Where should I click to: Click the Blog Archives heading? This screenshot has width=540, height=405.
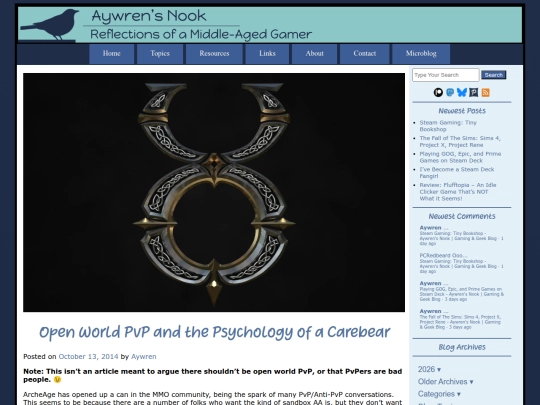[x=462, y=347]
